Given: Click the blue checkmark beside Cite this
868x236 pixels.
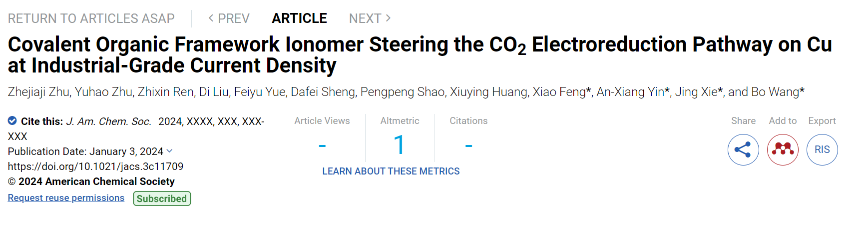Looking at the screenshot, I should click(x=12, y=120).
